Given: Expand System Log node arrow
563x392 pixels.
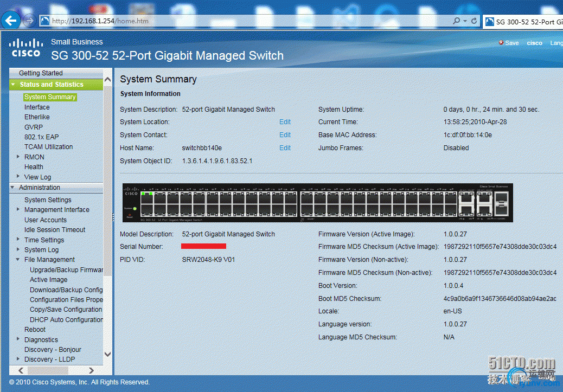Looking at the screenshot, I should click(x=18, y=249).
